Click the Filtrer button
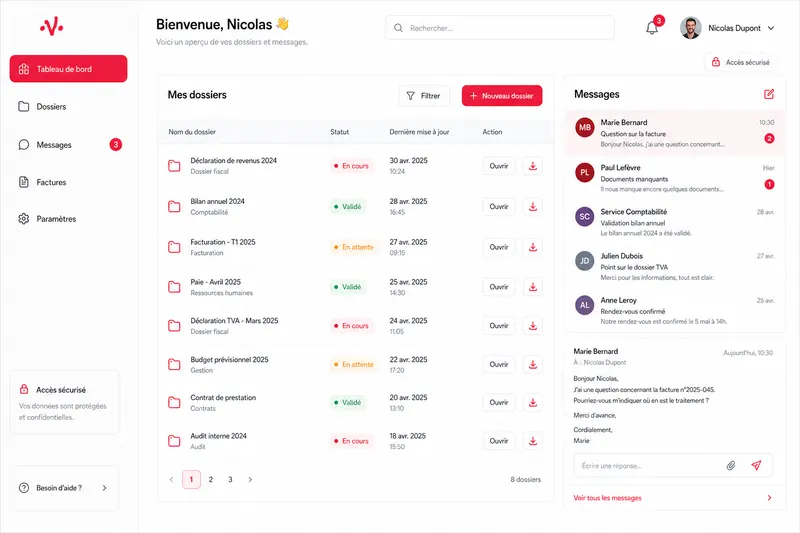This screenshot has width=800, height=533. point(424,96)
